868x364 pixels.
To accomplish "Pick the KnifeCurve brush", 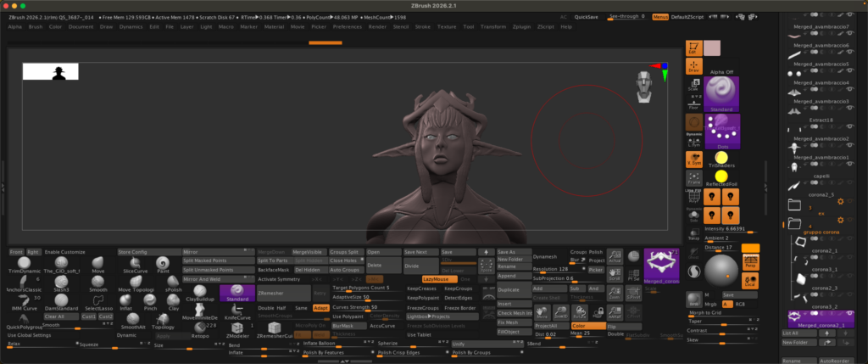I will click(x=238, y=312).
